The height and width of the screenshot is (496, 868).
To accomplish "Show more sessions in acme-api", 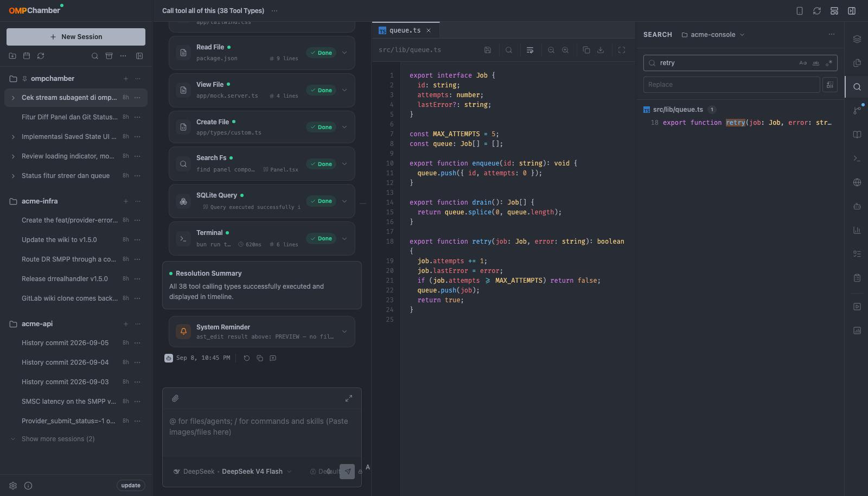I will (x=58, y=439).
